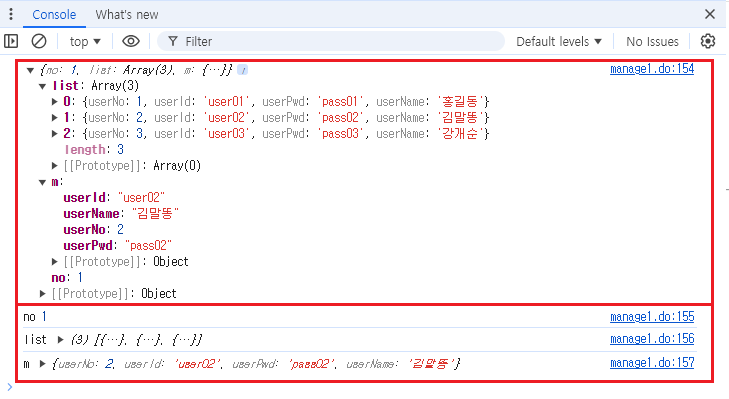Screen dimensions: 729x399
Task: Open Console settings gear icon
Action: (x=708, y=41)
